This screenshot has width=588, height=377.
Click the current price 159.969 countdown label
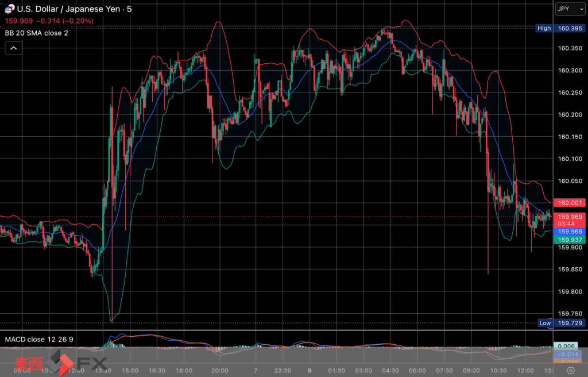569,220
